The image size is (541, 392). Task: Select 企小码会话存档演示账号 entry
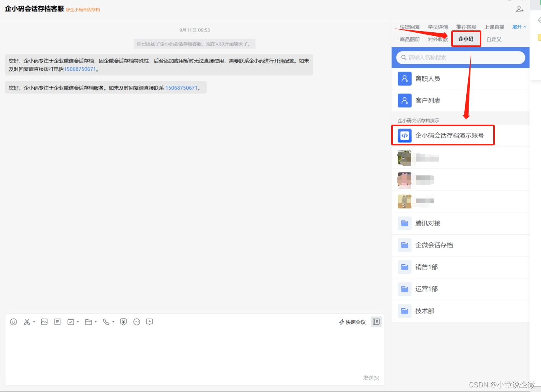click(x=461, y=135)
